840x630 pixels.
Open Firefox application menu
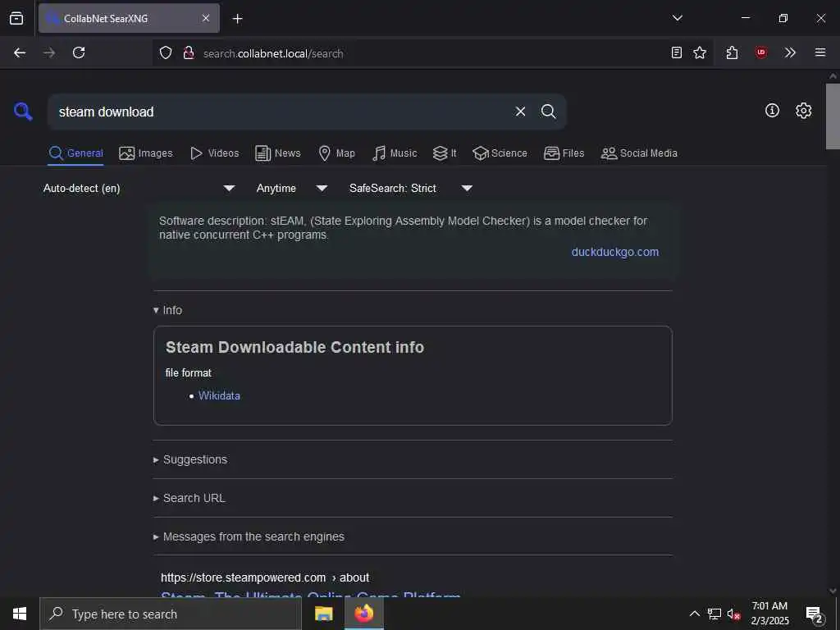click(820, 52)
